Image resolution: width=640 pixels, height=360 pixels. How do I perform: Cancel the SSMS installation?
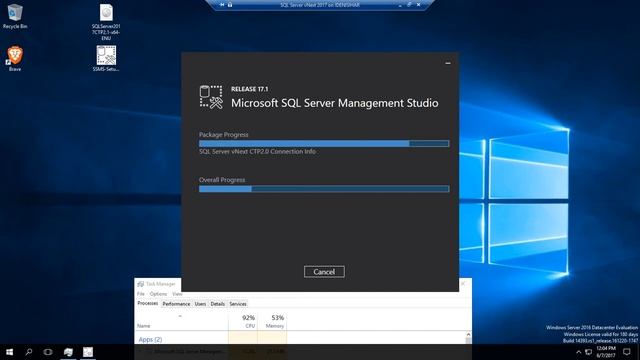tap(324, 272)
